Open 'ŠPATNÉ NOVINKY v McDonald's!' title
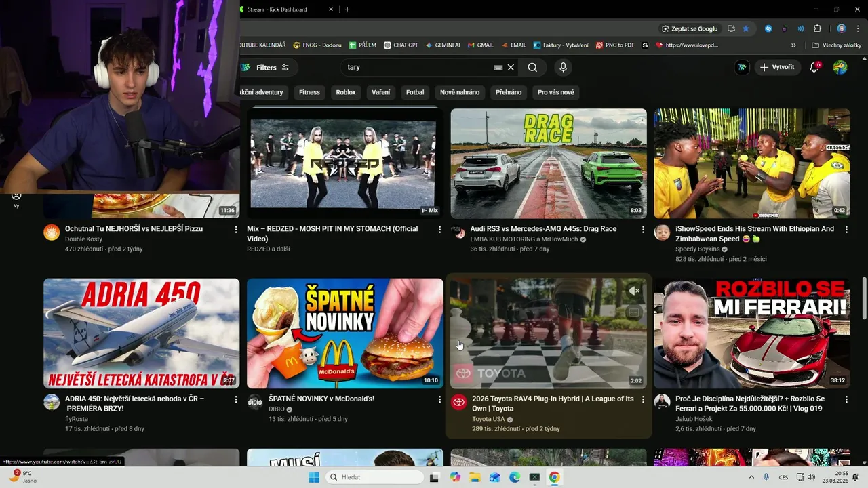 [321, 399]
